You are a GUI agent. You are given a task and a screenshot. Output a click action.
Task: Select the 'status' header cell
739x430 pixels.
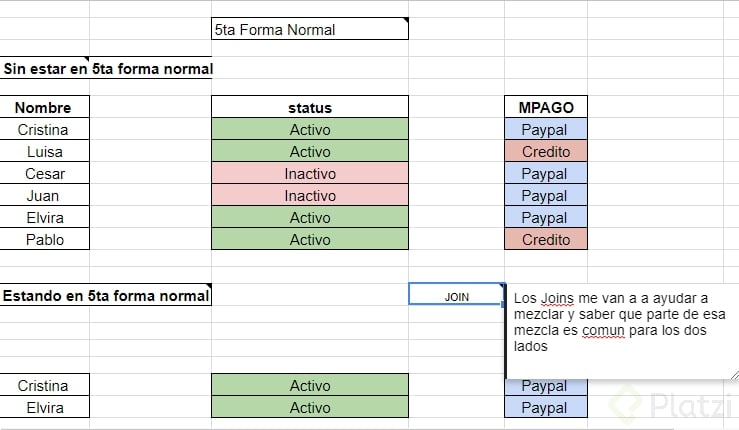click(x=310, y=107)
